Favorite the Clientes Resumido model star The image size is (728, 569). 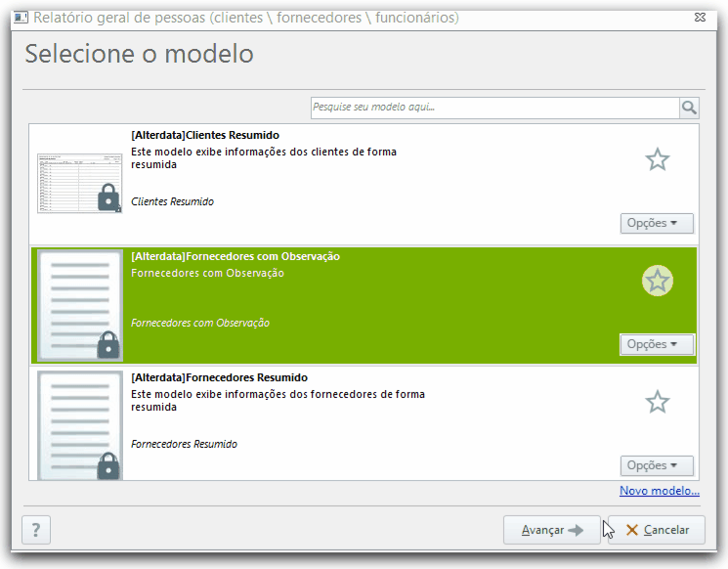(658, 159)
